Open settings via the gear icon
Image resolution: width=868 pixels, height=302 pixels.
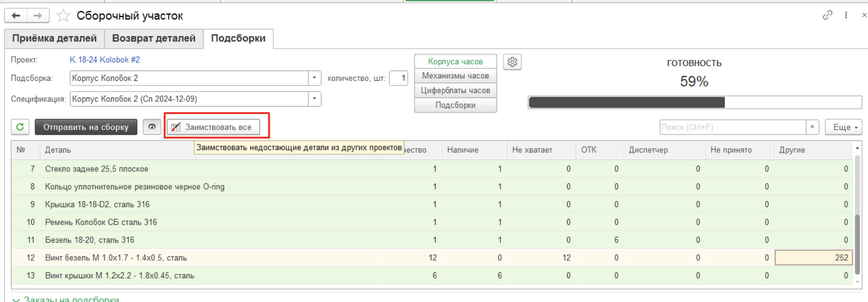click(512, 62)
